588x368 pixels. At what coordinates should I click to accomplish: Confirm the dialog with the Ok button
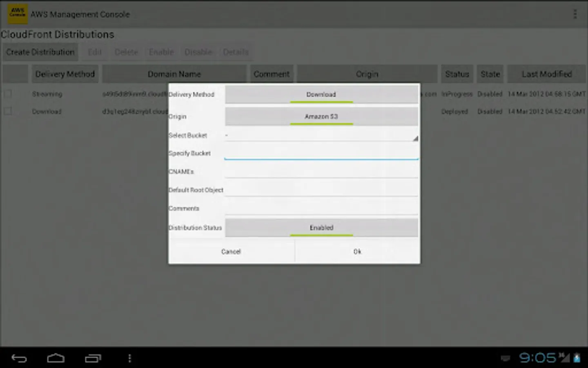point(357,251)
